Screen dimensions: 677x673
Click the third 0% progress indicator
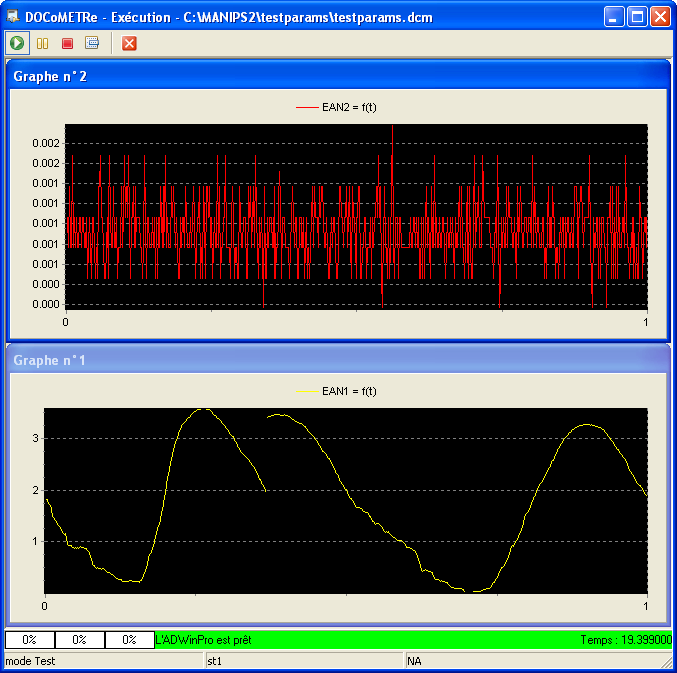click(129, 639)
